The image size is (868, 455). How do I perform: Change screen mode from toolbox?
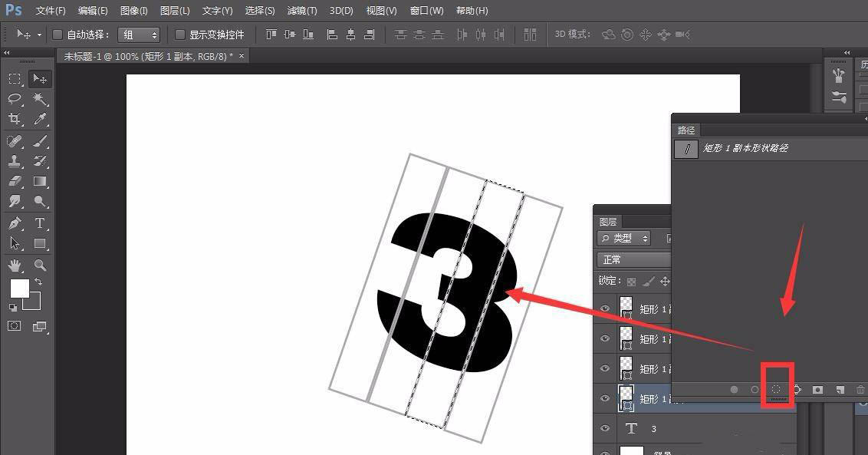[x=39, y=326]
